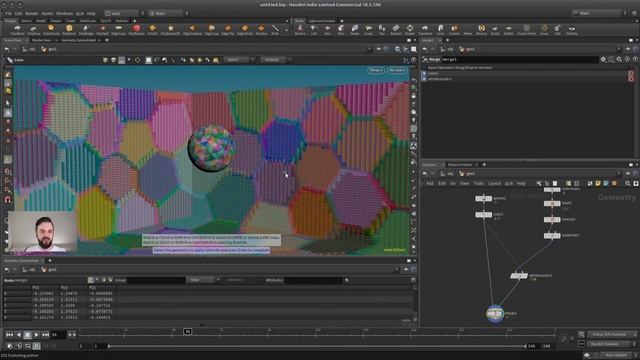
Task: Select the Convert shelf tool
Action: pos(454,29)
